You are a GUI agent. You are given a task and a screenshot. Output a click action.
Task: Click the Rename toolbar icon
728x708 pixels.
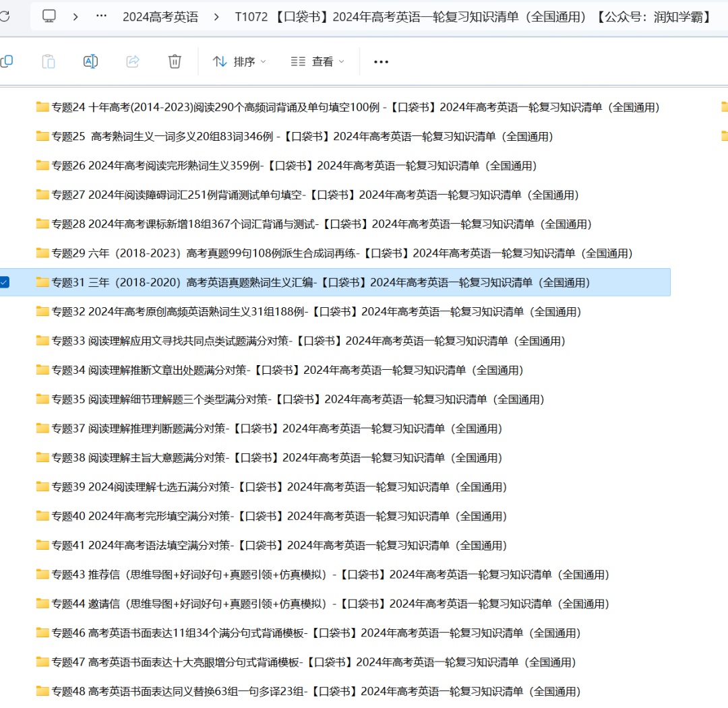tap(90, 61)
